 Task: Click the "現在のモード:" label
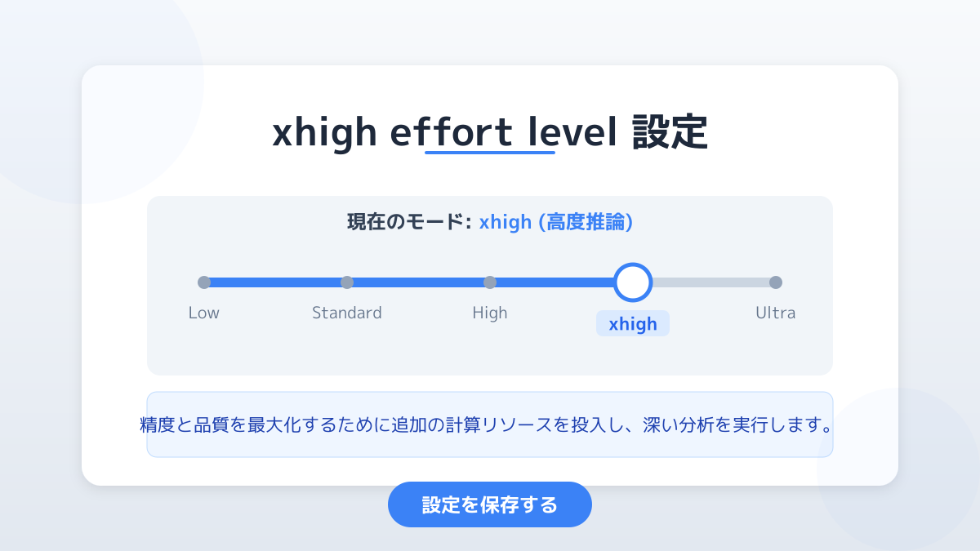(409, 222)
